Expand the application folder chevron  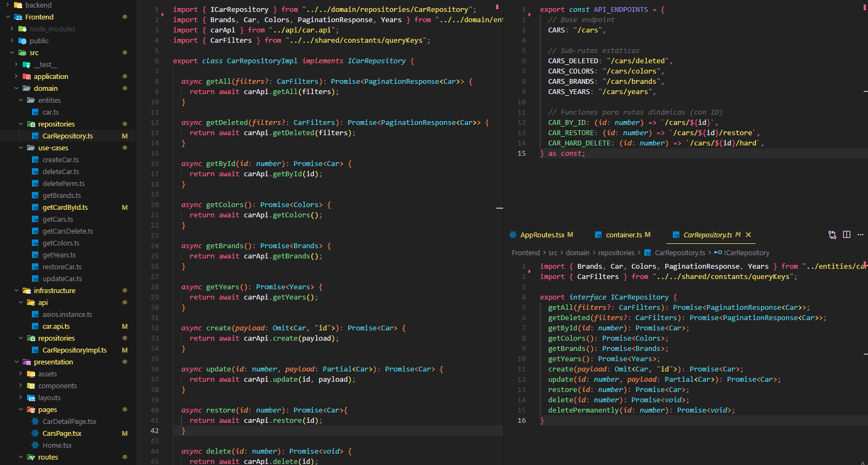point(16,76)
